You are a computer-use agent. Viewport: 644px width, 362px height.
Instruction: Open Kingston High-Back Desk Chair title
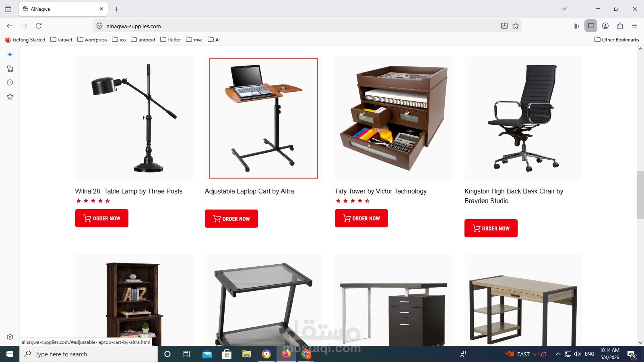[514, 196]
